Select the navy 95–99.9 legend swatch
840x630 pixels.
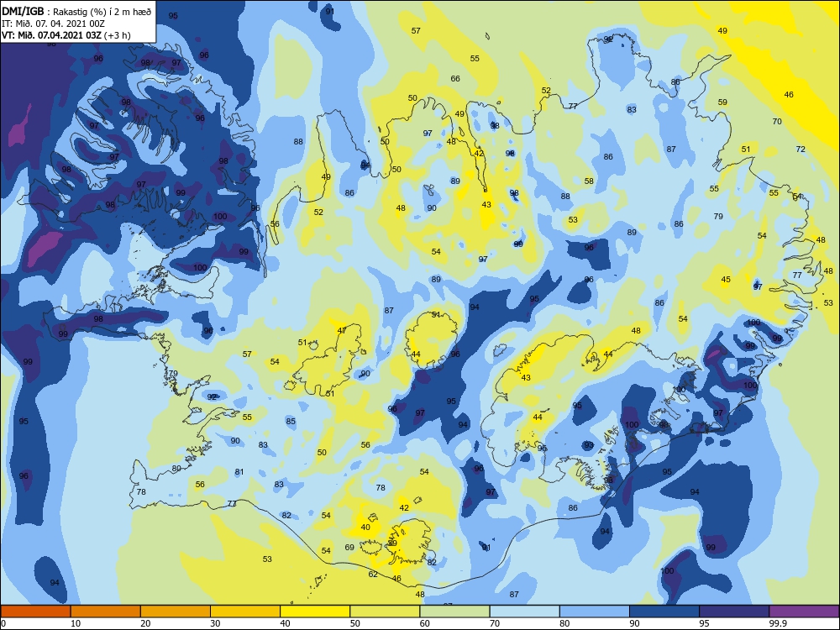pyautogui.click(x=734, y=612)
